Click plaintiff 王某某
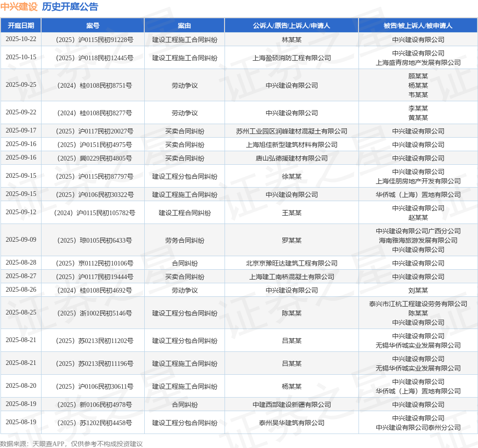Screen dimensions: 478x448 [x=291, y=213]
